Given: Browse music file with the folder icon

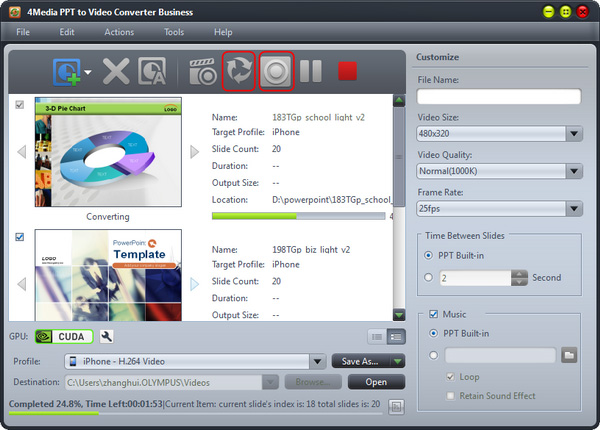Looking at the screenshot, I should point(568,355).
